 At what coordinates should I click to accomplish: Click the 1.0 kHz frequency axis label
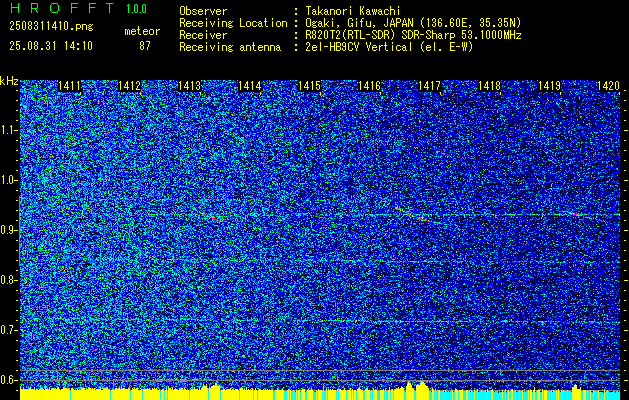coord(8,180)
